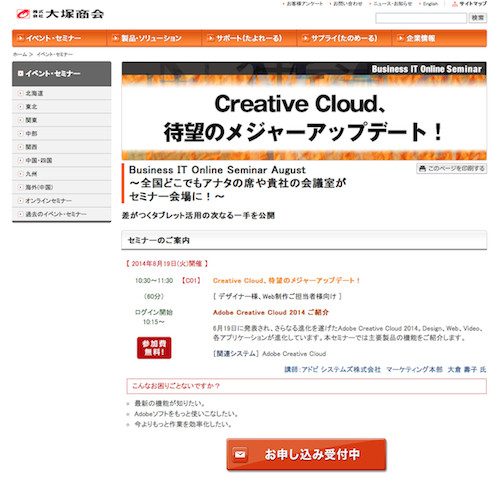Open the [関連システム] link
This screenshot has height=477, width=500.
click(236, 354)
